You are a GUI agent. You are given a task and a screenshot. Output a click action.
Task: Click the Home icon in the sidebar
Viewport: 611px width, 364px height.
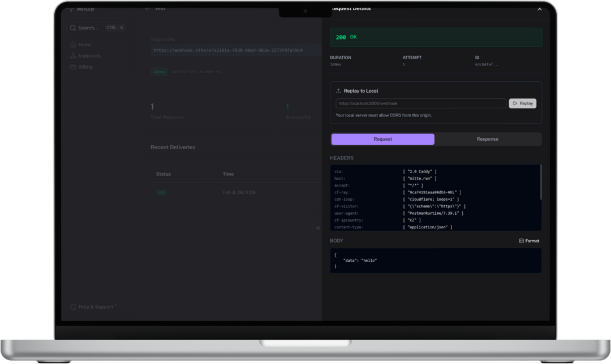tap(73, 45)
